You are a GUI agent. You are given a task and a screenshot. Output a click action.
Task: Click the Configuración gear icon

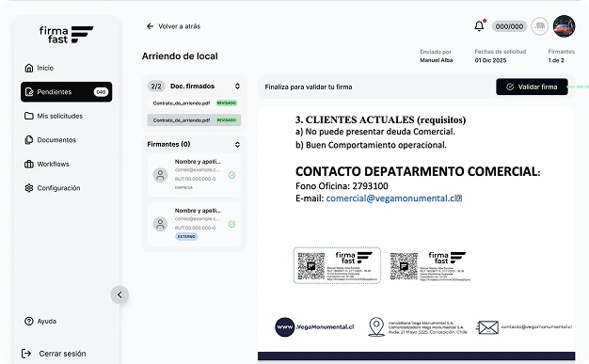29,188
